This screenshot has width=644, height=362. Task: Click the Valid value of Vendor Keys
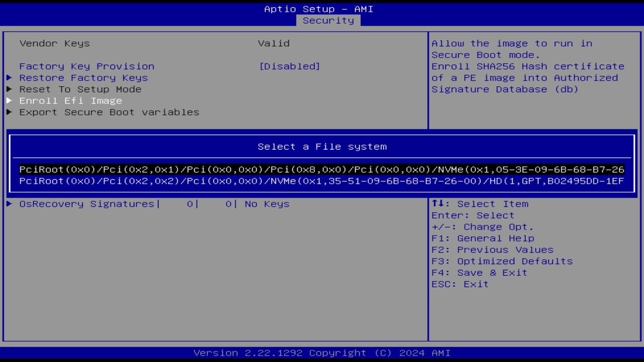click(x=274, y=44)
